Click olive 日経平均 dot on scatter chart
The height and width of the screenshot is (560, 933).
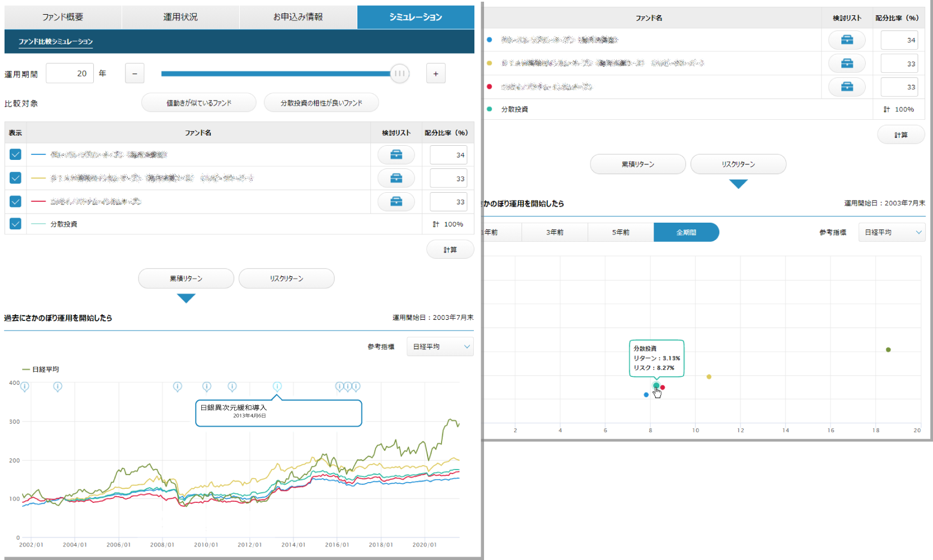point(888,350)
